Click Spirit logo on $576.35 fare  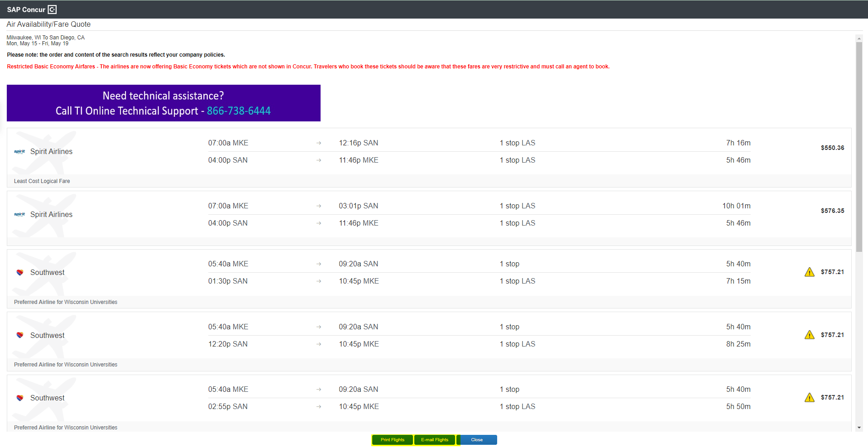(19, 215)
